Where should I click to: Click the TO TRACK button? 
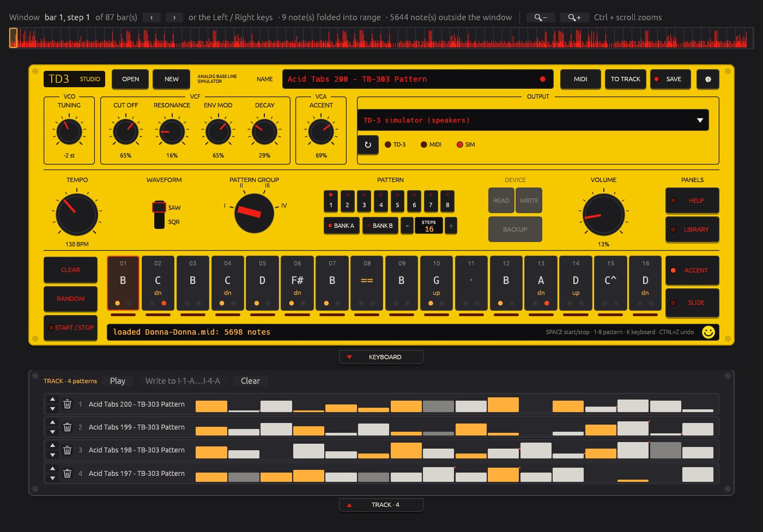(x=626, y=79)
